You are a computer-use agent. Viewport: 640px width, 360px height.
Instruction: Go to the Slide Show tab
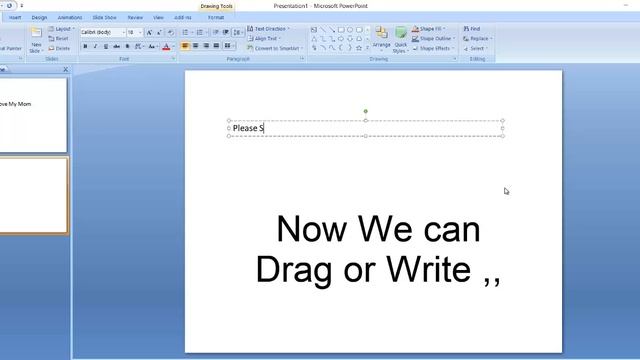coord(104,18)
